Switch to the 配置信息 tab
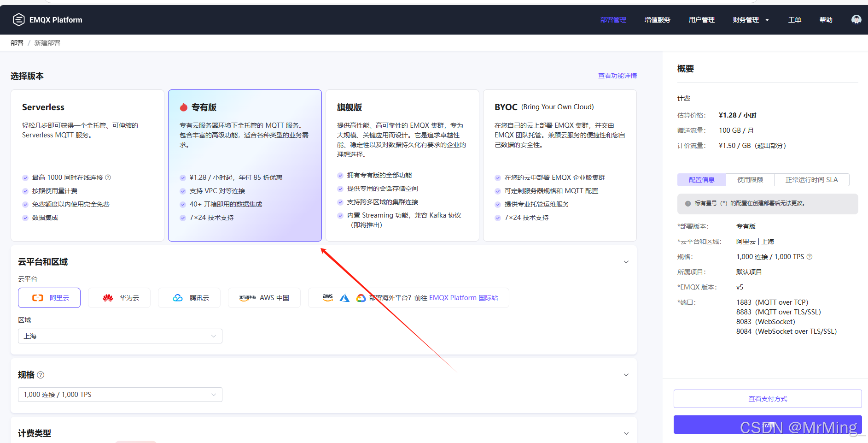 pos(702,180)
